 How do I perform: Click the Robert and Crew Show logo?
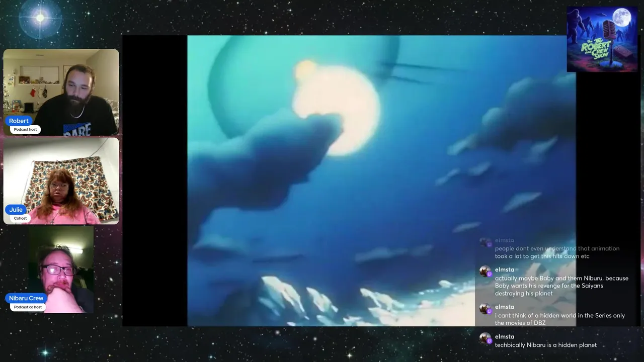click(602, 39)
